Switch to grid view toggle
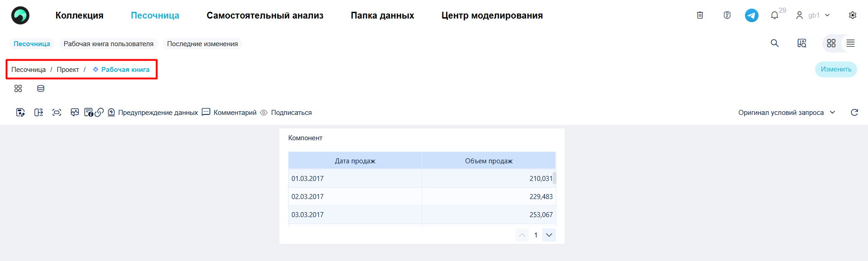The height and width of the screenshot is (261, 868). 831,43
